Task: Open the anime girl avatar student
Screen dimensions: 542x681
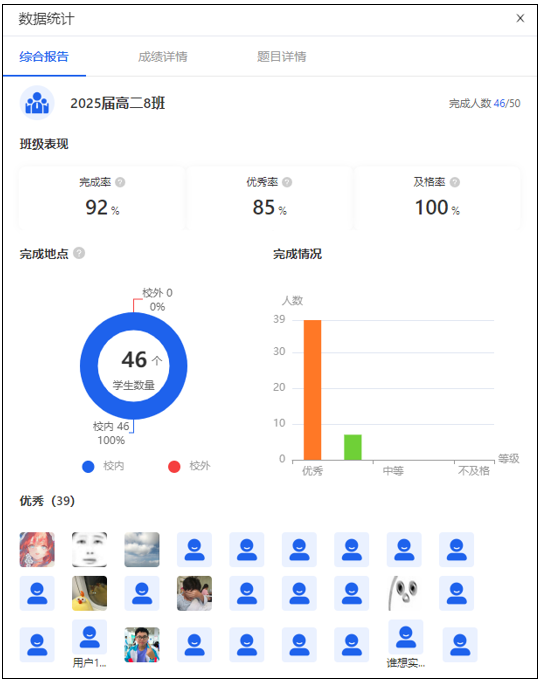Action: point(37,549)
